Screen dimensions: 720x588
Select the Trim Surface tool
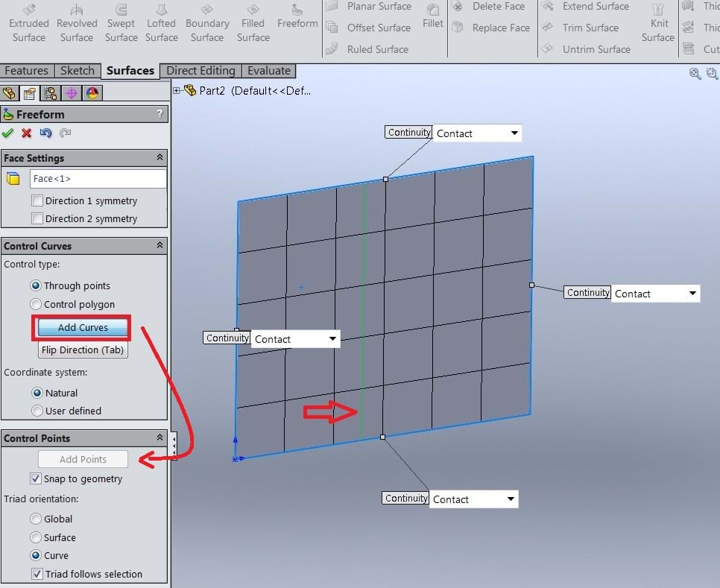[x=581, y=28]
